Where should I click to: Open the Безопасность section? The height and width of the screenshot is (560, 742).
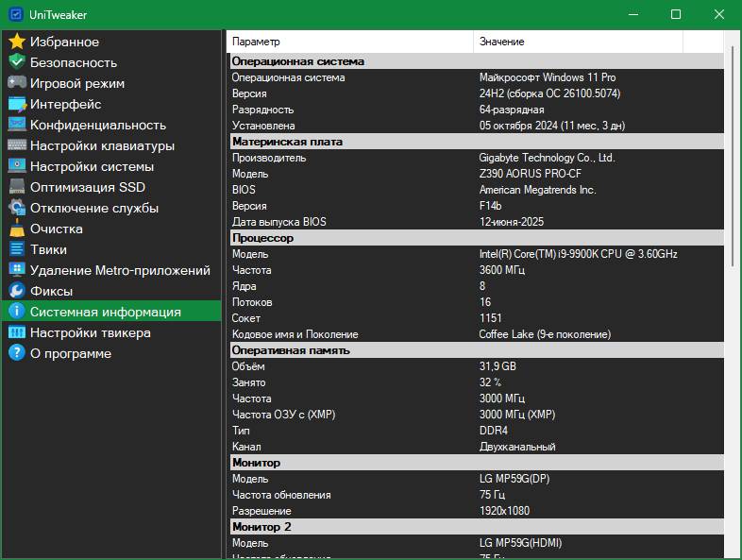[x=111, y=62]
